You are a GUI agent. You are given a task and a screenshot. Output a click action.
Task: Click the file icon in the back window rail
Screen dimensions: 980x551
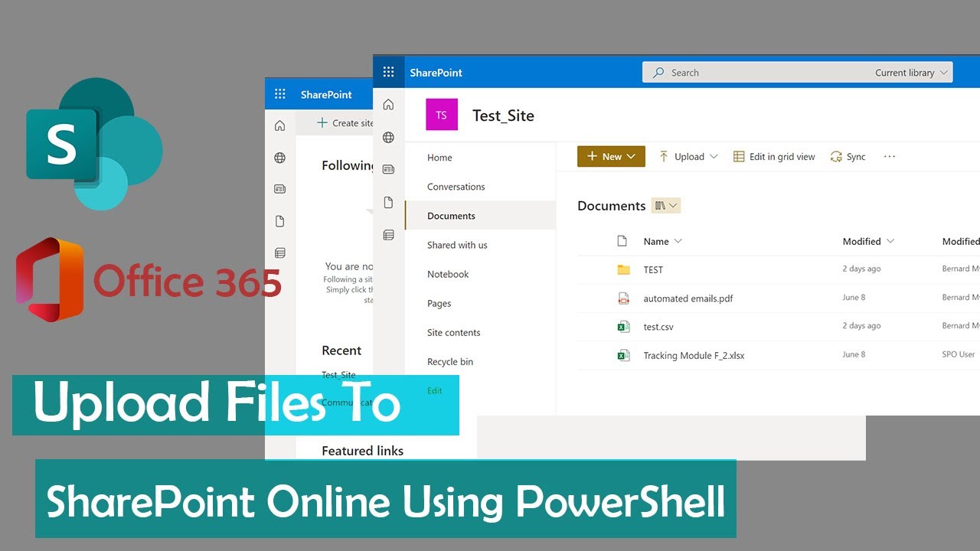pyautogui.click(x=279, y=221)
